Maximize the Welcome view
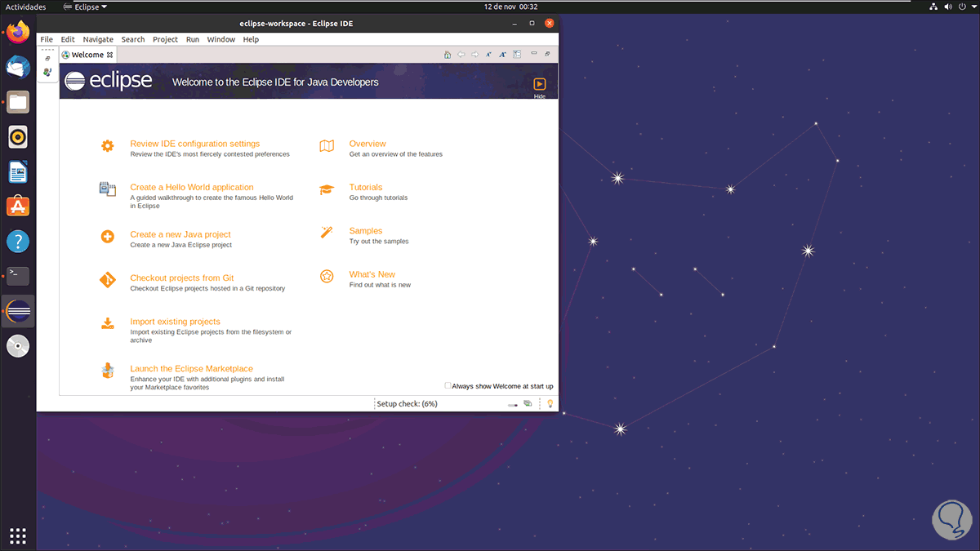The image size is (980, 551). 547,54
